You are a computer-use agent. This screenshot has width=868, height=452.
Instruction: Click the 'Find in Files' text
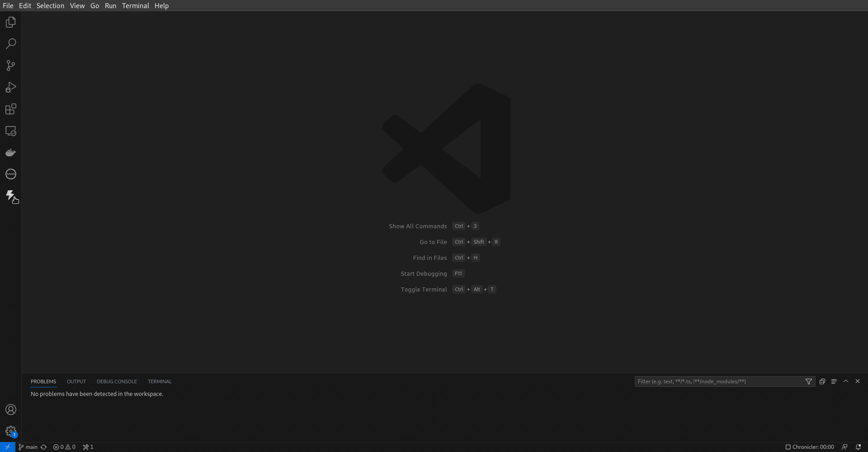(x=430, y=258)
